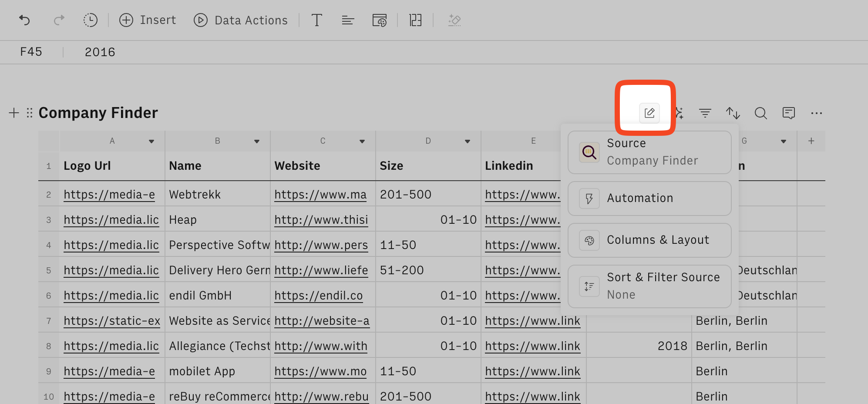Open Source Company Finder entry
Screen dimensions: 868x404
point(649,152)
